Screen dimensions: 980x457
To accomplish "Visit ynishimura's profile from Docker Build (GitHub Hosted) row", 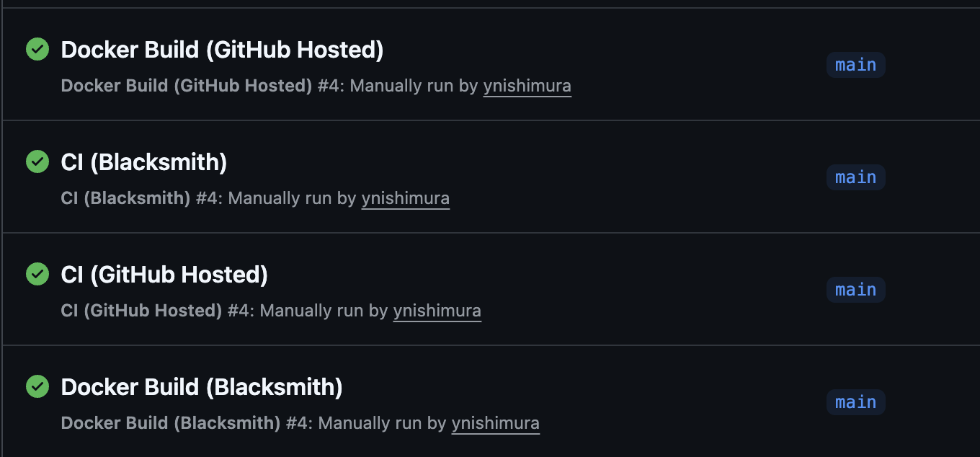I will pos(527,86).
